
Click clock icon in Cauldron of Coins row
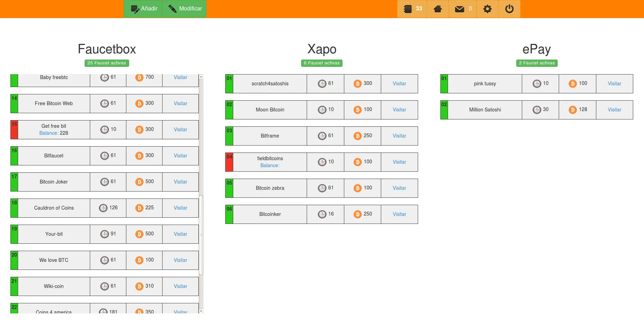103,208
